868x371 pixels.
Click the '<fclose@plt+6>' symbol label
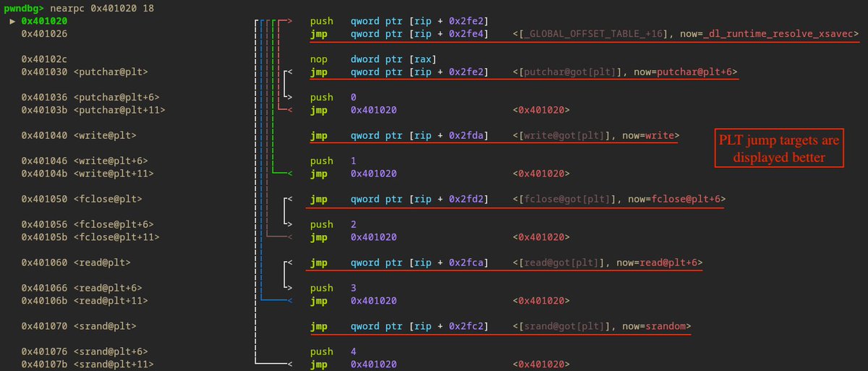pos(114,225)
